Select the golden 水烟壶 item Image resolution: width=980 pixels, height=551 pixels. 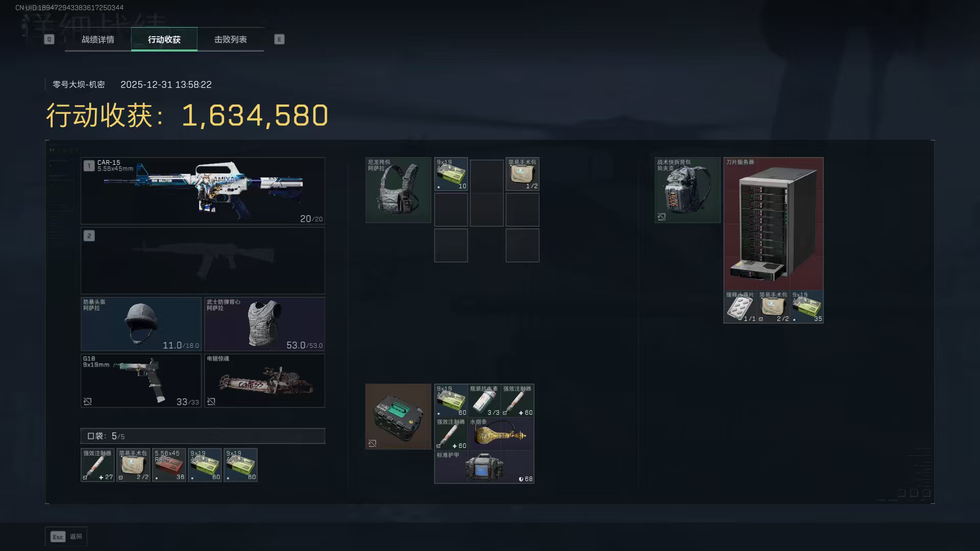[x=501, y=434]
